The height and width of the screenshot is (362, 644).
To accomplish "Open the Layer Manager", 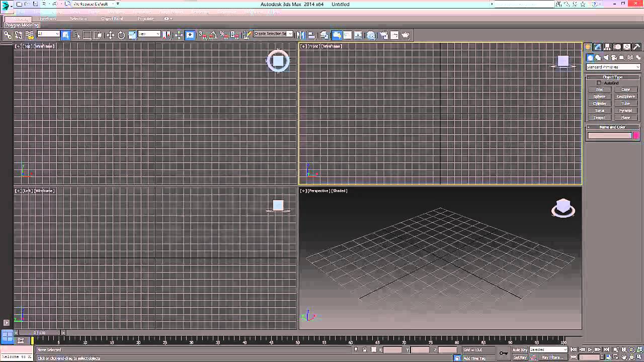I will (325, 35).
